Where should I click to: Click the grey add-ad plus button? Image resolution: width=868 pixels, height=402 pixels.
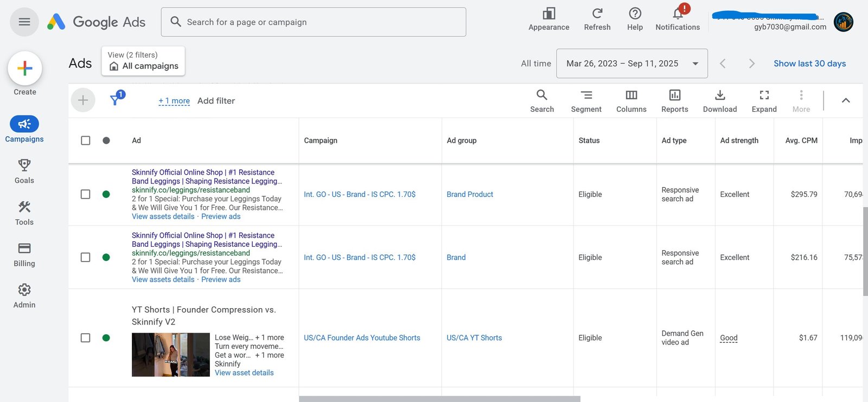pyautogui.click(x=83, y=100)
